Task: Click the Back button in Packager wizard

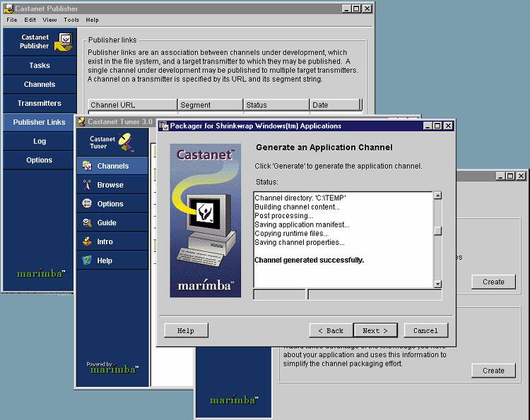Action: (x=331, y=330)
